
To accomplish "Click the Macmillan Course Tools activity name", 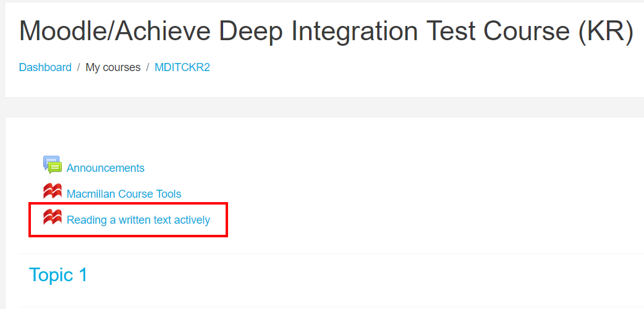I will [x=124, y=194].
